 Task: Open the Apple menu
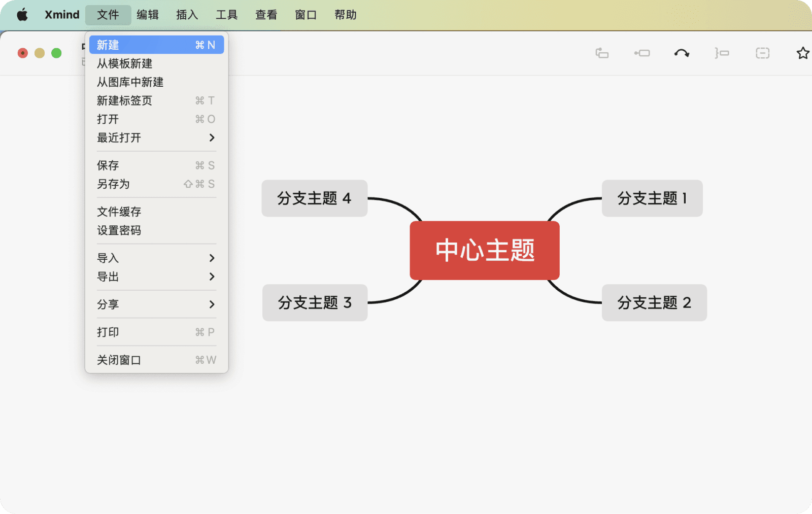[x=21, y=14]
